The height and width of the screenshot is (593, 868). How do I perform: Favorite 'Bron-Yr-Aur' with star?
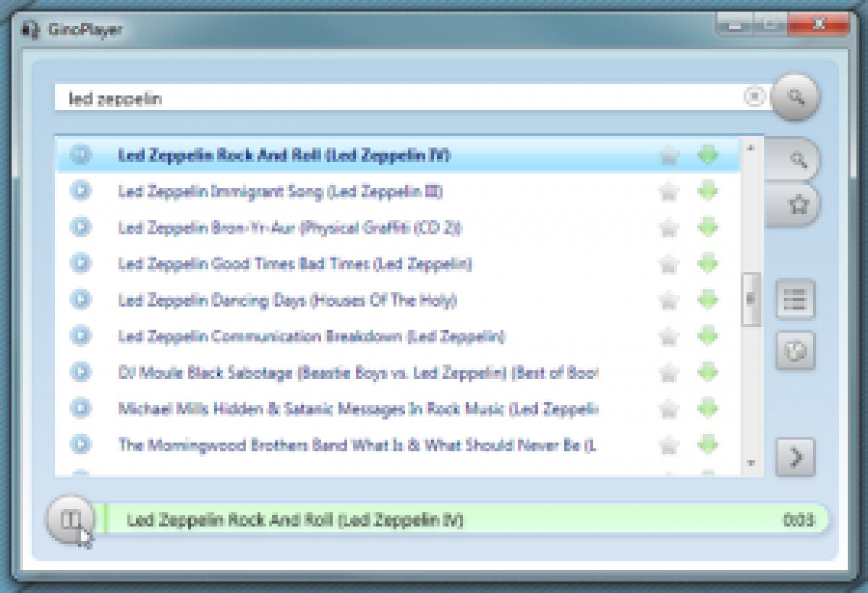click(669, 228)
